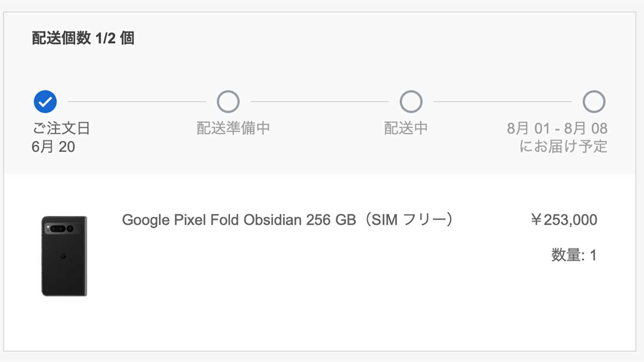The image size is (644, 362).
Task: Select the ¥253,000 price text
Action: (564, 220)
